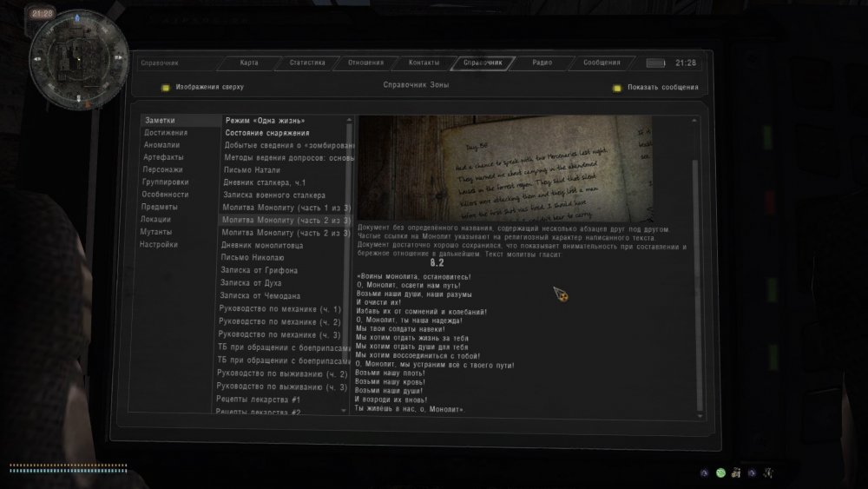Open the "Карта" tab
The height and width of the screenshot is (489, 868).
tap(248, 63)
